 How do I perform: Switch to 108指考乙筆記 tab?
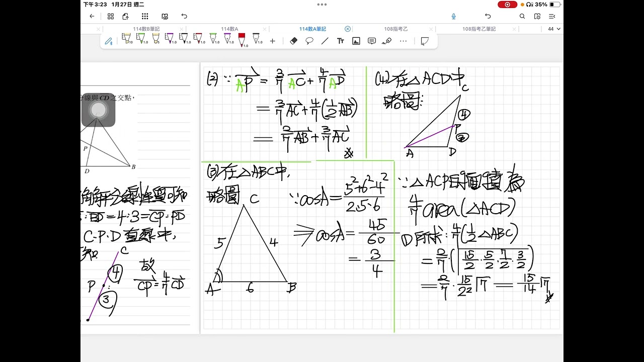(x=479, y=29)
